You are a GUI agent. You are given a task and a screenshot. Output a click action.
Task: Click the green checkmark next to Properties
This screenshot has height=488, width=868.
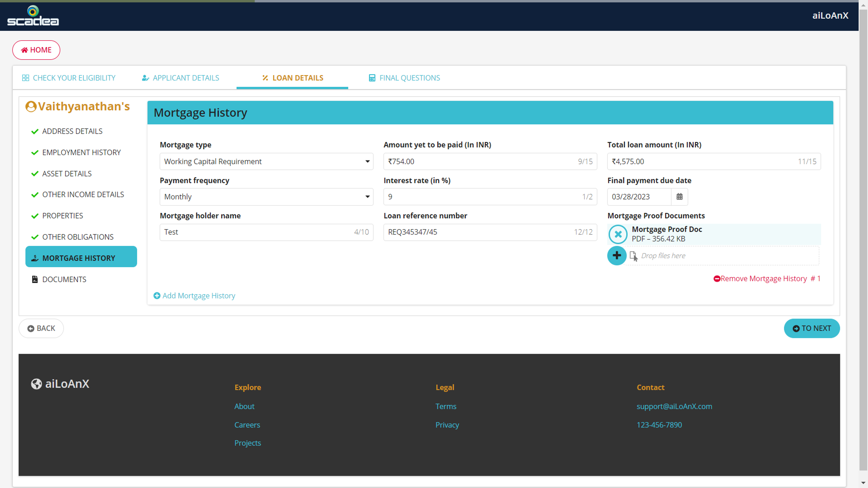click(x=35, y=216)
